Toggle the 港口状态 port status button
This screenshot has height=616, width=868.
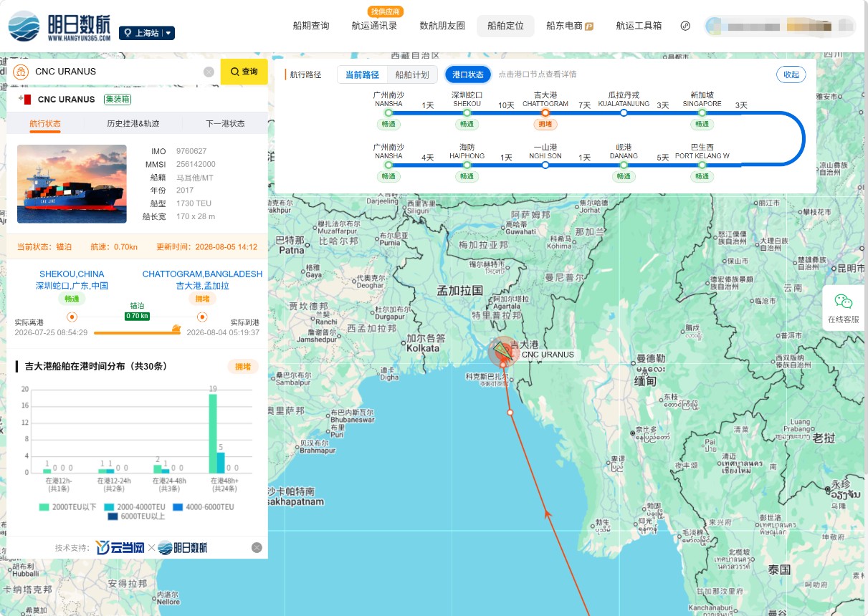point(468,74)
